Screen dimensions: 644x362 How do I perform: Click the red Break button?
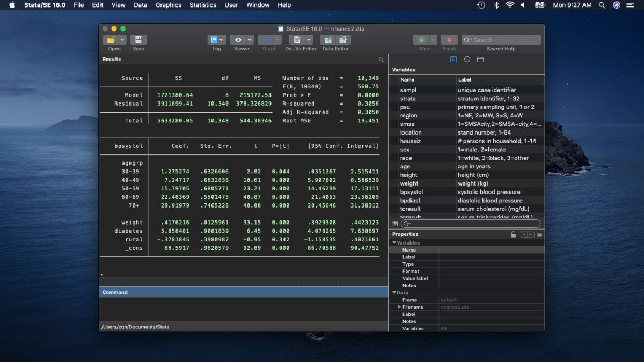(x=449, y=40)
